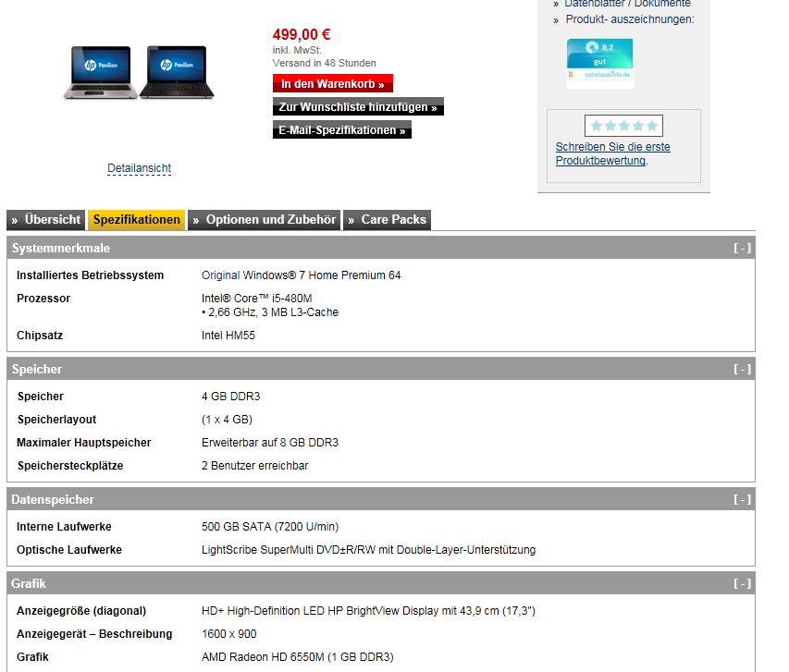The width and height of the screenshot is (789, 672).
Task: Click 2 Benutzer erreichbar value
Action: [255, 466]
